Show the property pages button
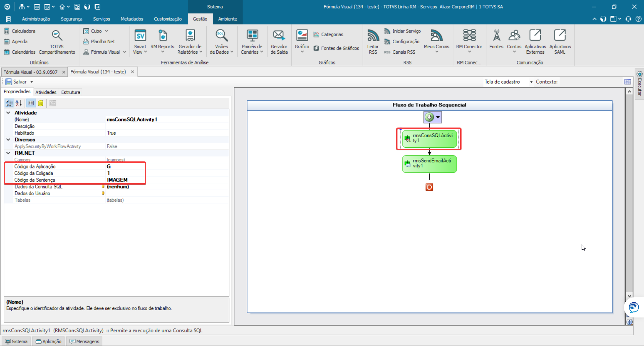 (x=53, y=103)
